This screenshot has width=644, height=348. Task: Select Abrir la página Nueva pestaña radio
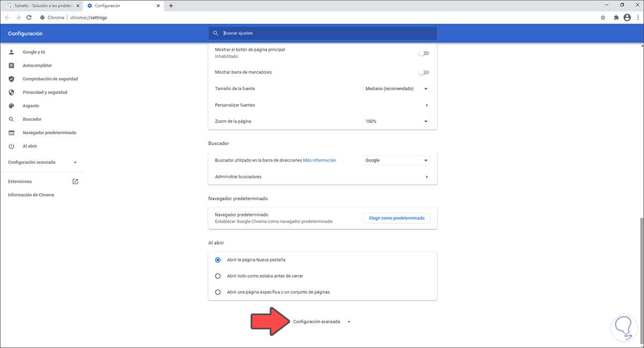click(x=217, y=260)
